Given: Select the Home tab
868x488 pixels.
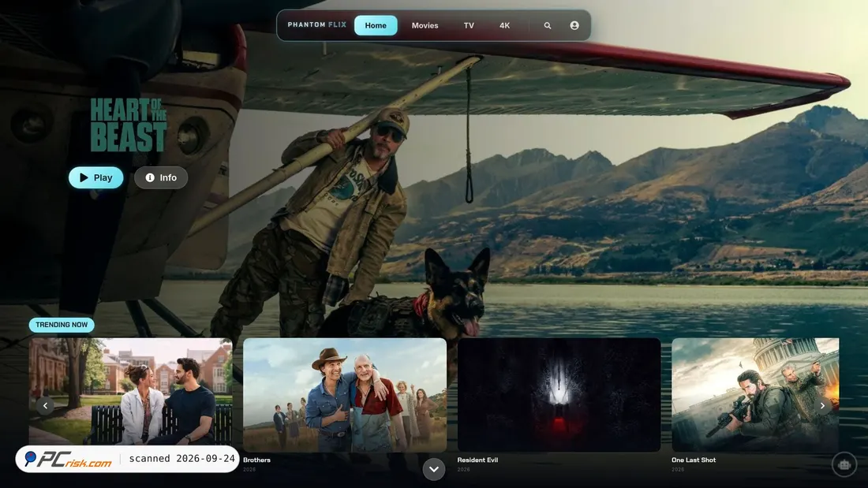Looking at the screenshot, I should (376, 25).
